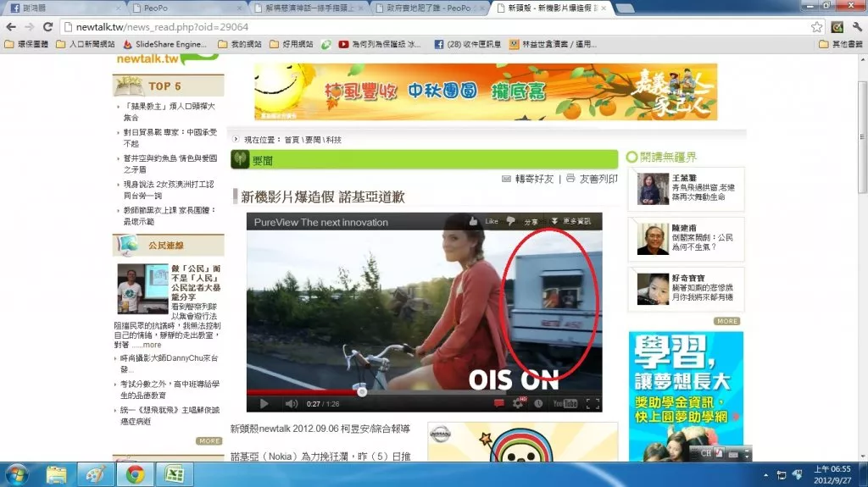Click the extension icon beside the star

[837, 26]
